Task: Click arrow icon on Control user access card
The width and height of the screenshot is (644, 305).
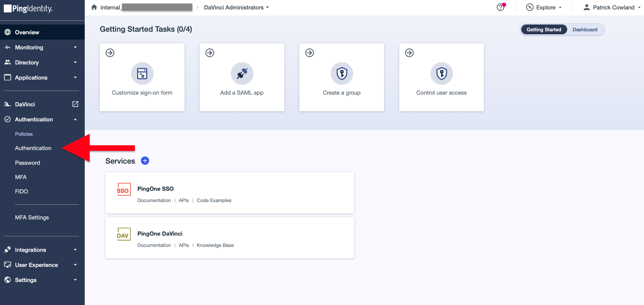Action: [409, 53]
